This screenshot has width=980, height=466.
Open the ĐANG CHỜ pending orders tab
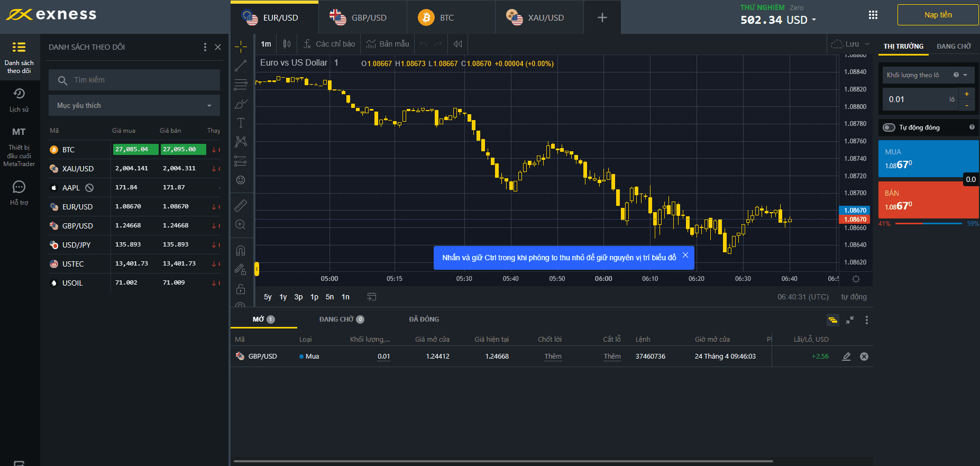342,319
